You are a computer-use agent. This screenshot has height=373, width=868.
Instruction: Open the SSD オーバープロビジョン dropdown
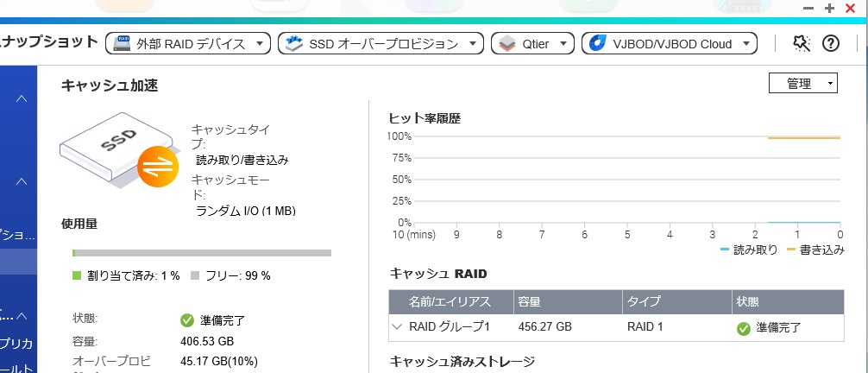[381, 43]
